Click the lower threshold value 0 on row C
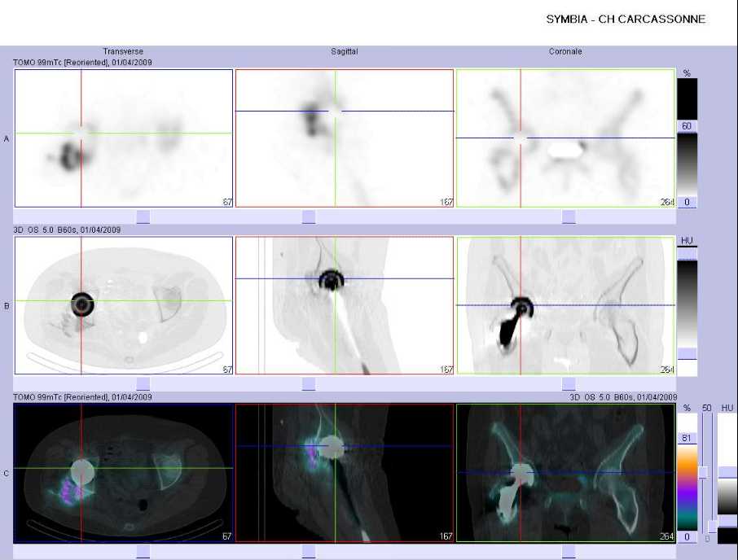738x560 pixels. pyautogui.click(x=687, y=537)
